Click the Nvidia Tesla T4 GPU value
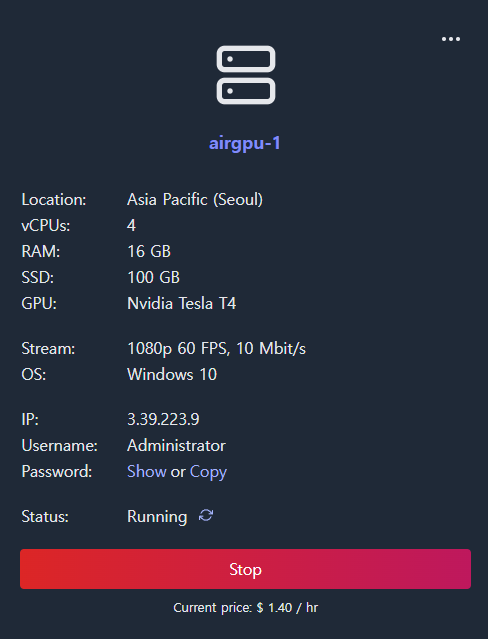Image resolution: width=488 pixels, height=639 pixels. (181, 304)
